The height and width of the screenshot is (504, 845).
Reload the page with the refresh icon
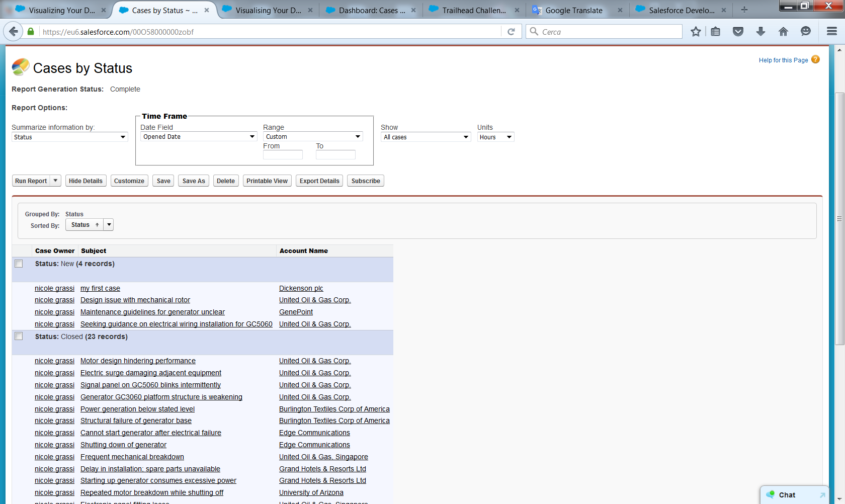tap(511, 32)
